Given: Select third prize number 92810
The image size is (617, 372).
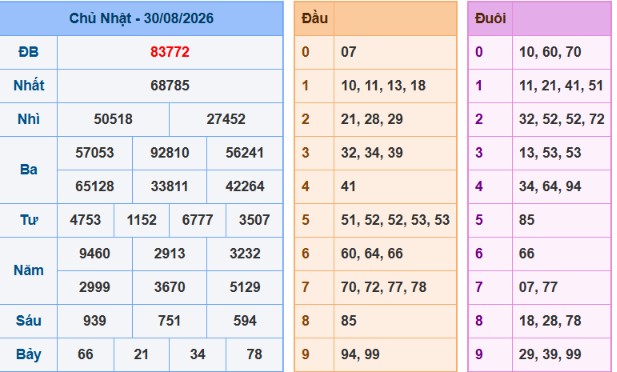Looking at the screenshot, I should click(x=170, y=153).
